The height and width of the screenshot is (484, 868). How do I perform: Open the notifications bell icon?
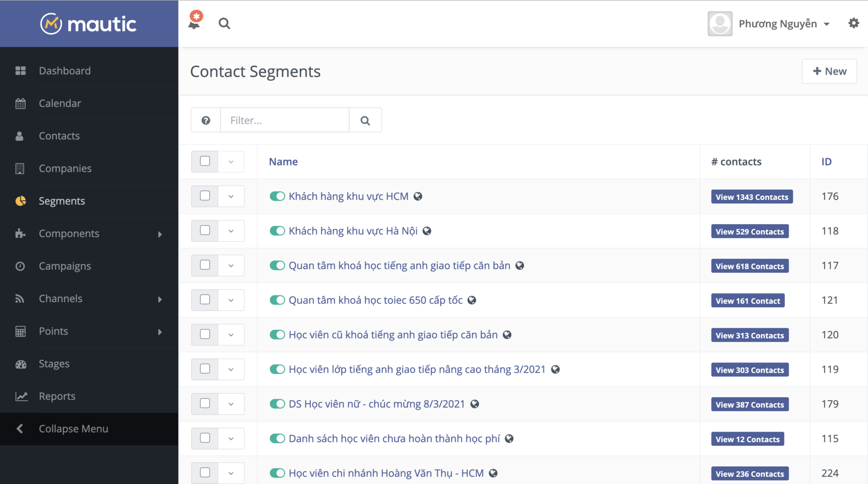194,23
